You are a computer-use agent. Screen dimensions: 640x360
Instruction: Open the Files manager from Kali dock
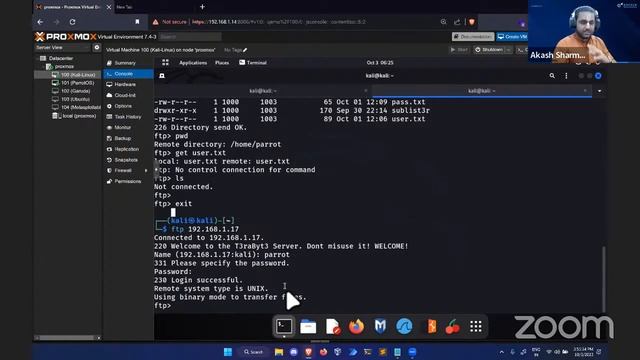click(308, 327)
